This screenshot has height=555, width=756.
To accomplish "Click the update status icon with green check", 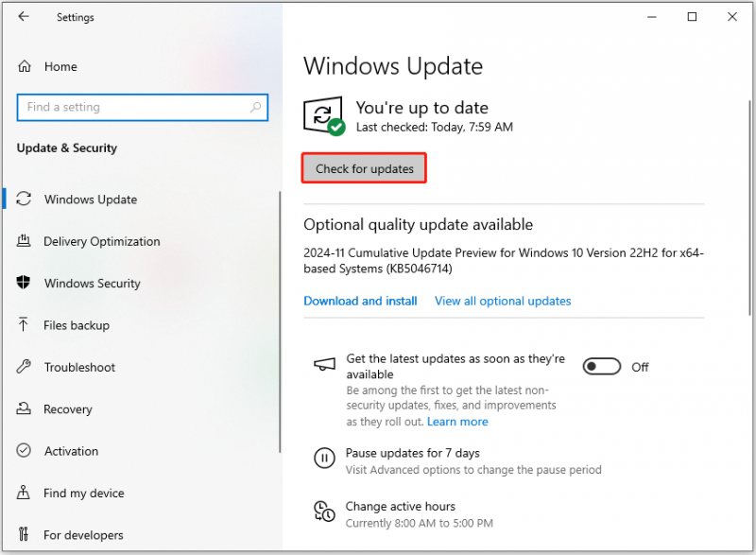I will pos(324,116).
